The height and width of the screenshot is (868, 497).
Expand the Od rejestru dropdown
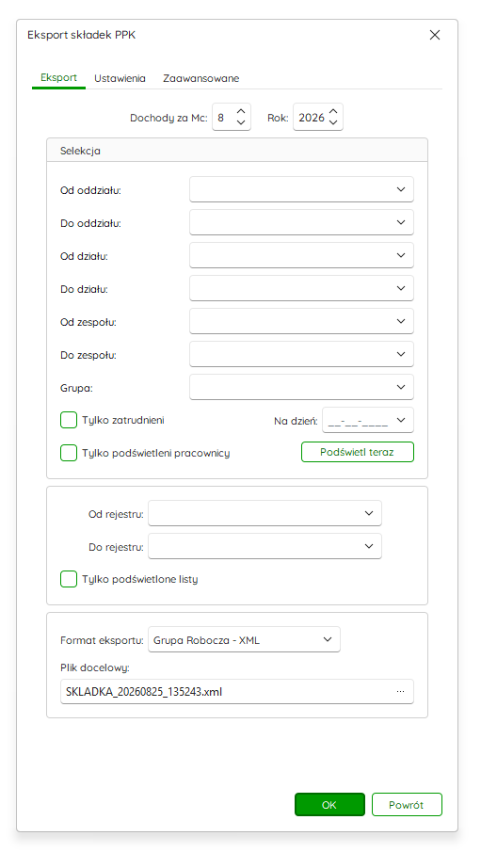[x=369, y=513]
